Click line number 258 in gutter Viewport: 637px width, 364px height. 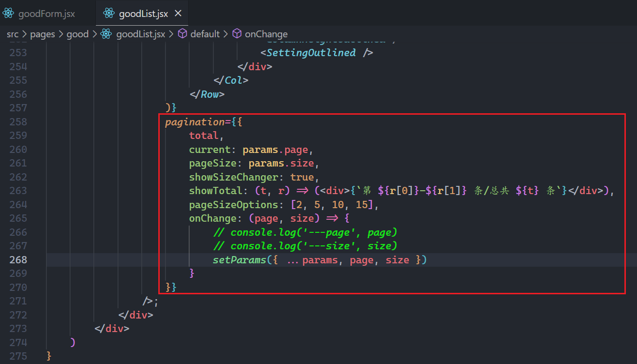tap(18, 121)
